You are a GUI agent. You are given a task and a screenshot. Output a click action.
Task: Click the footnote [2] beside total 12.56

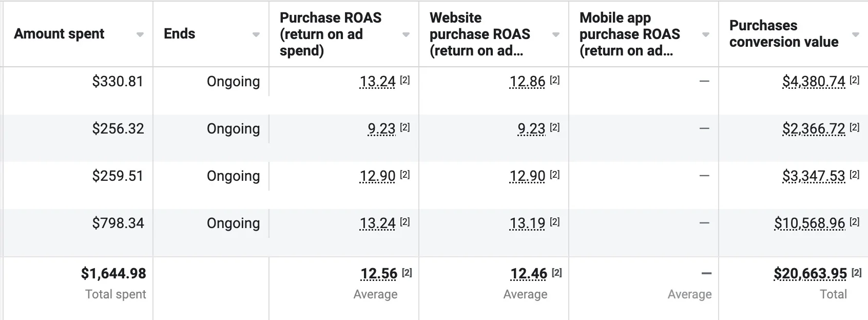(x=407, y=273)
